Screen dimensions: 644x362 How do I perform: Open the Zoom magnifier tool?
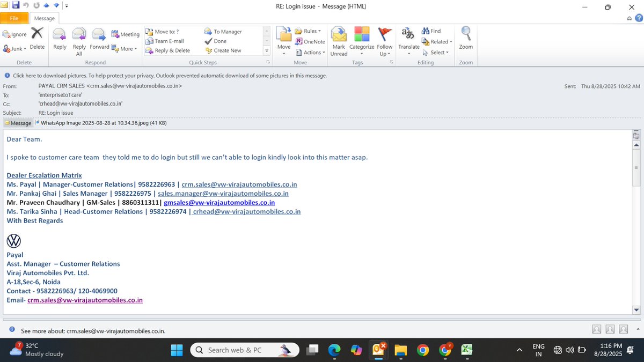[466, 39]
